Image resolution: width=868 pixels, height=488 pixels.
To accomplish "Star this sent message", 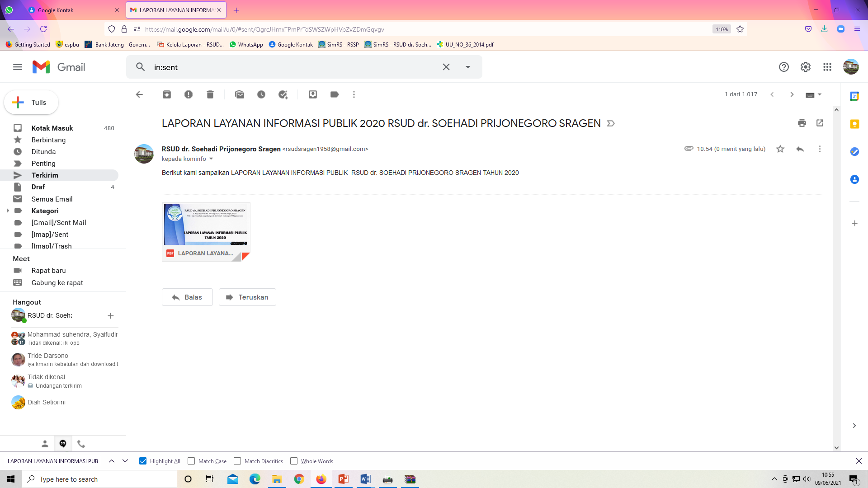I will tap(780, 149).
